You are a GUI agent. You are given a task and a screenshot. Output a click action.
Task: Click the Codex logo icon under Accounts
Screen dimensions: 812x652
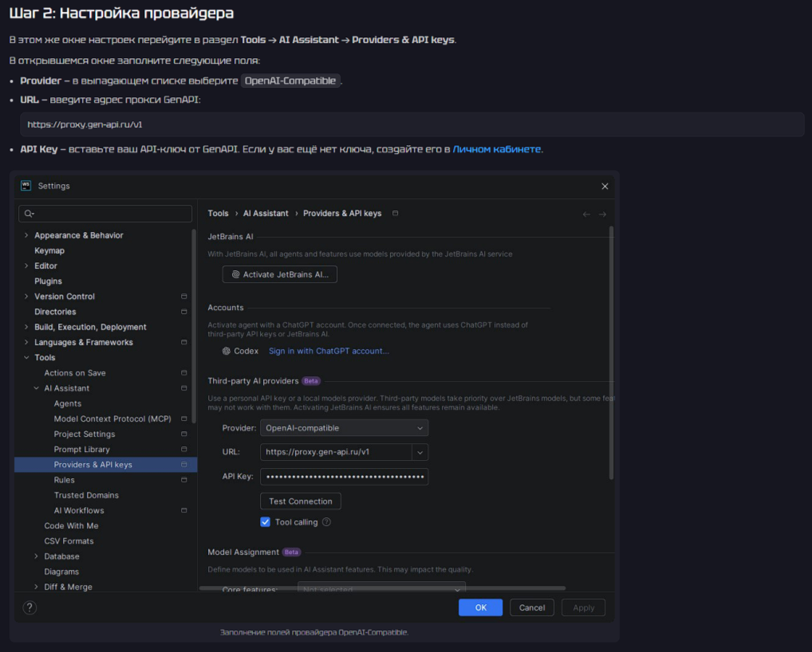(x=226, y=351)
